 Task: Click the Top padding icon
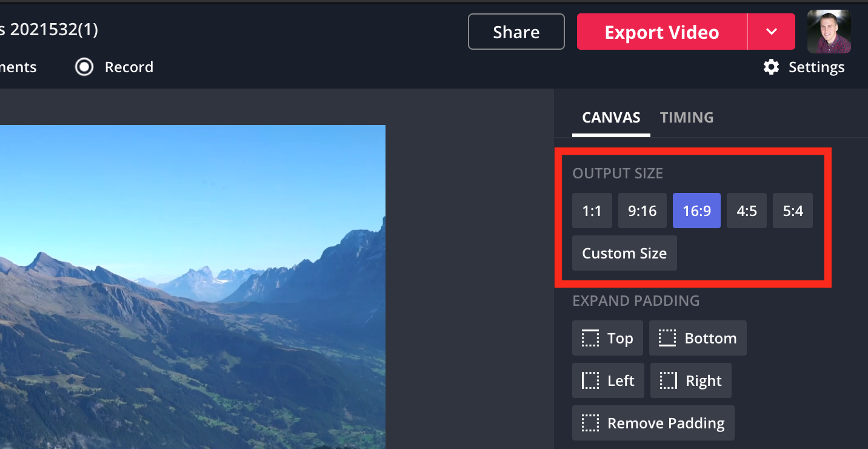[x=590, y=339]
